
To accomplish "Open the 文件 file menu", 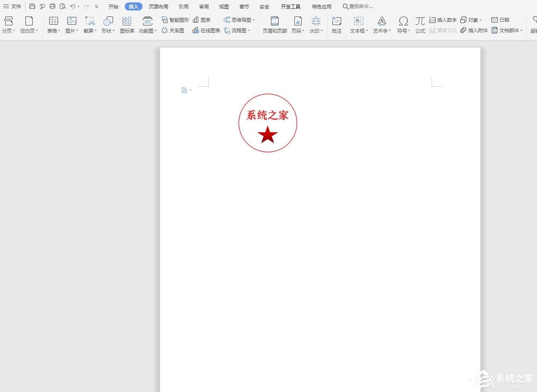I will click(x=12, y=6).
